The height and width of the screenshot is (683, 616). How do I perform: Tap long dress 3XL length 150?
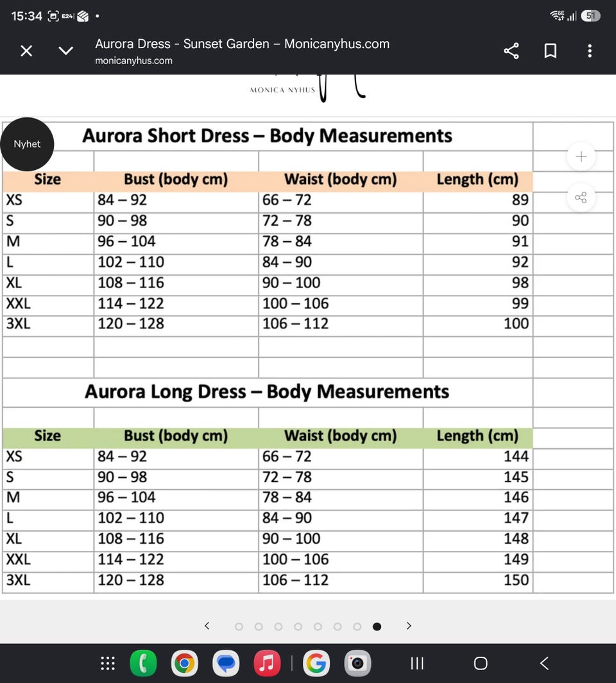(x=516, y=580)
